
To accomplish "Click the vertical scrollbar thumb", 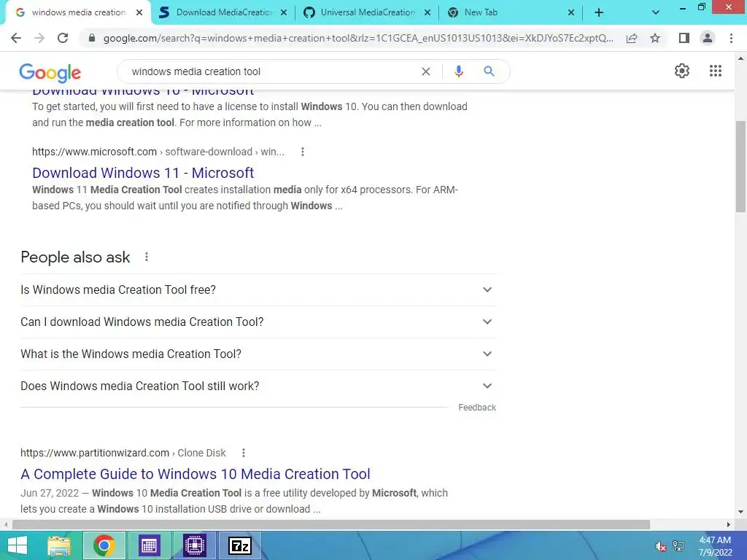I will 740,166.
